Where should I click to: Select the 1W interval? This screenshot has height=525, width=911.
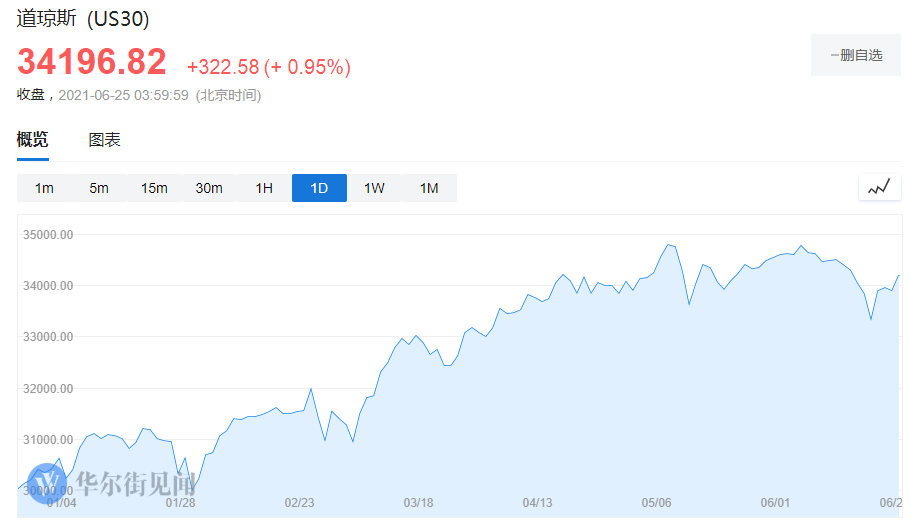pyautogui.click(x=374, y=188)
